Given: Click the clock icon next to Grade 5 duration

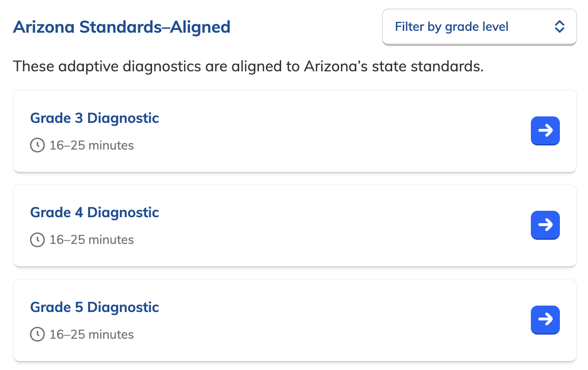Looking at the screenshot, I should (x=37, y=335).
